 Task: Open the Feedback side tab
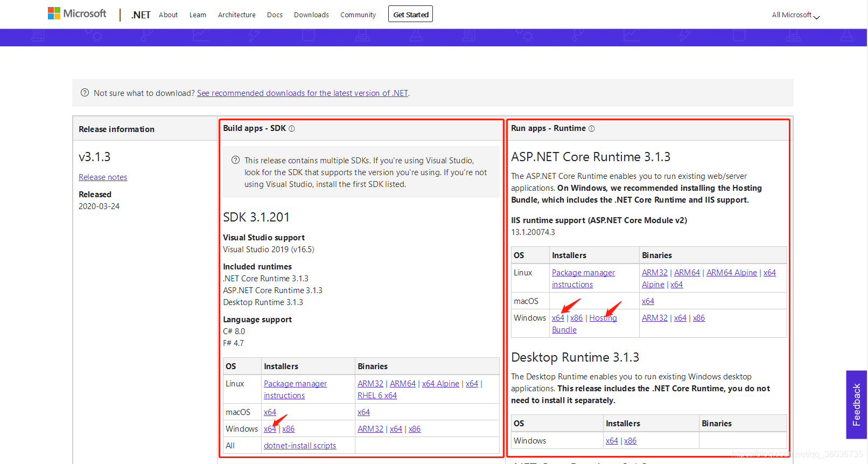(856, 405)
